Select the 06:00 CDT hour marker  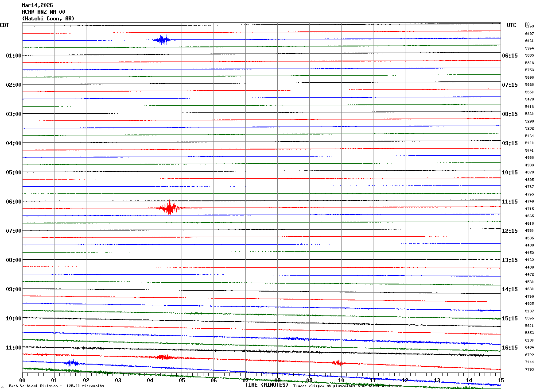coord(13,202)
